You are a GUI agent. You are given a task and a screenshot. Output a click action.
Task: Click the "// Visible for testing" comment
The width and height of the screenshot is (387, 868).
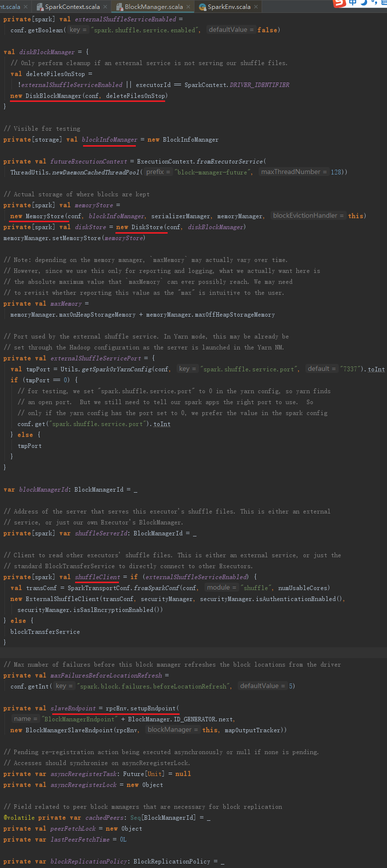42,129
